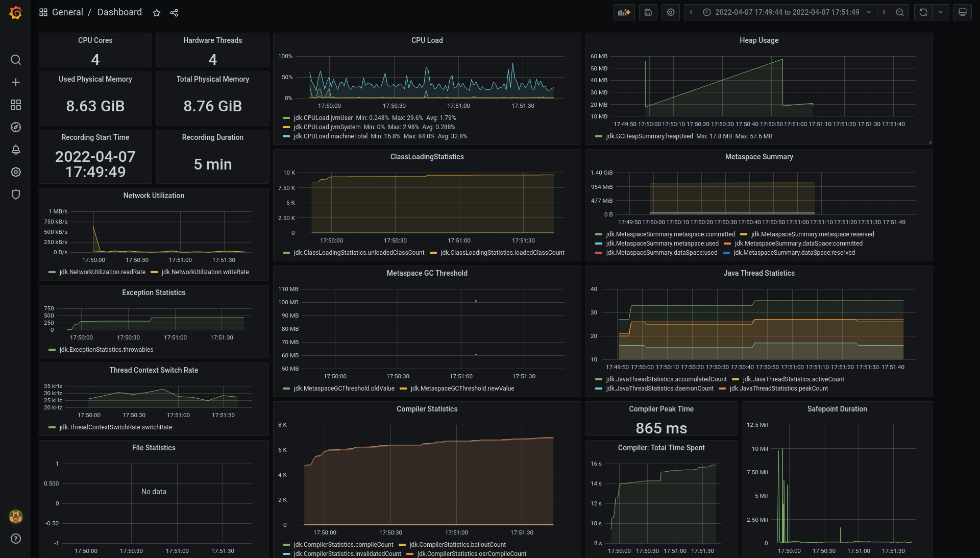Open your user profile avatar
The width and height of the screenshot is (980, 558).
pos(16,517)
